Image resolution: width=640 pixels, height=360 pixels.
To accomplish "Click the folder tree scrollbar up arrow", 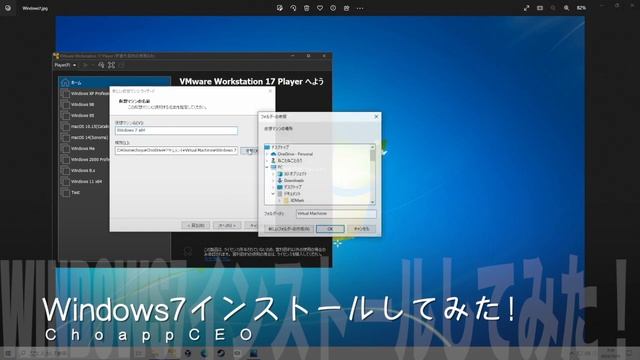I will (x=372, y=147).
